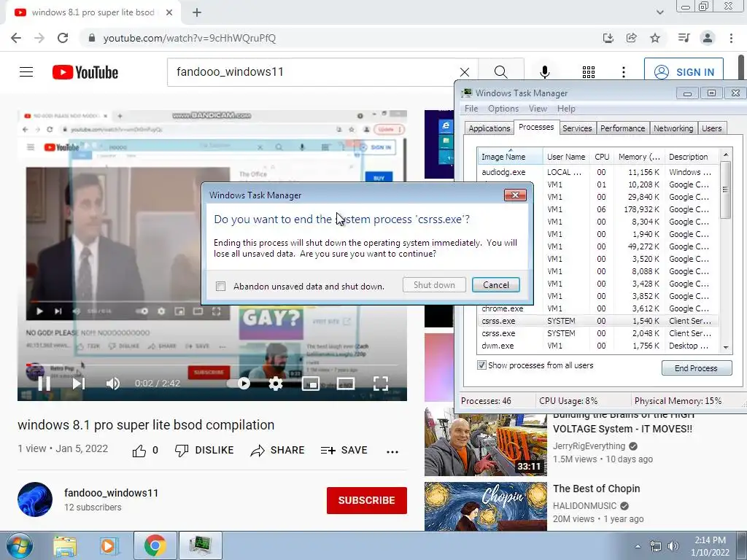
Task: Open YouTube settings three-dot menu
Action: tap(624, 72)
